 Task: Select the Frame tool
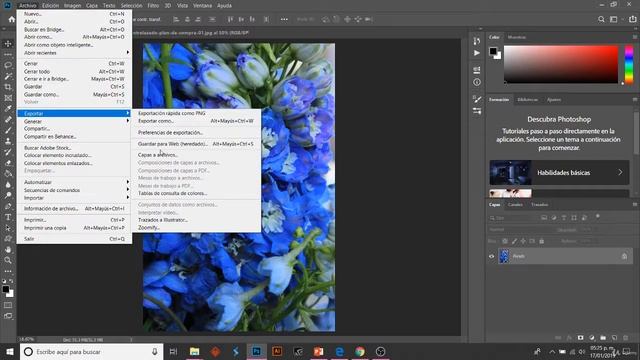(8, 98)
